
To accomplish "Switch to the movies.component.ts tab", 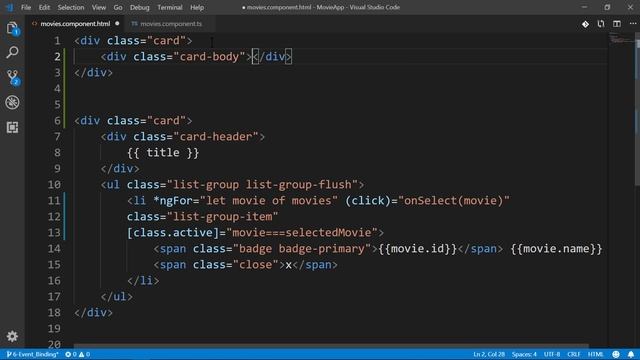I will (x=171, y=24).
